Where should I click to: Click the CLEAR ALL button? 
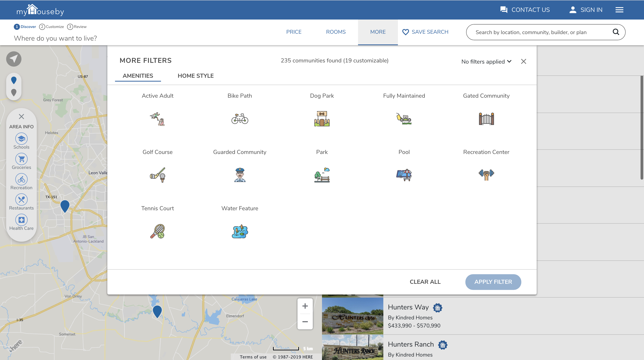tap(425, 282)
